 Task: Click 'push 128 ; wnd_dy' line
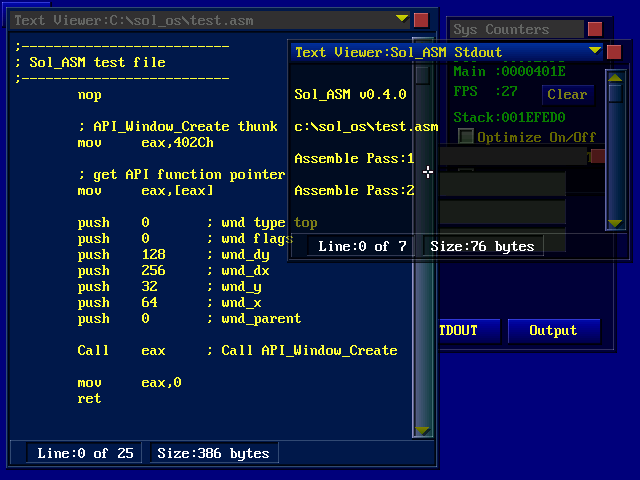point(173,255)
